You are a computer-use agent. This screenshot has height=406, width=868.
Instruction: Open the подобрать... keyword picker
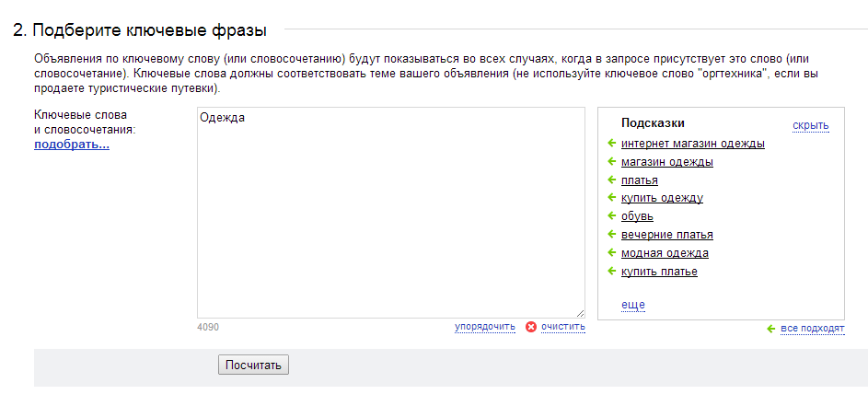click(x=72, y=145)
